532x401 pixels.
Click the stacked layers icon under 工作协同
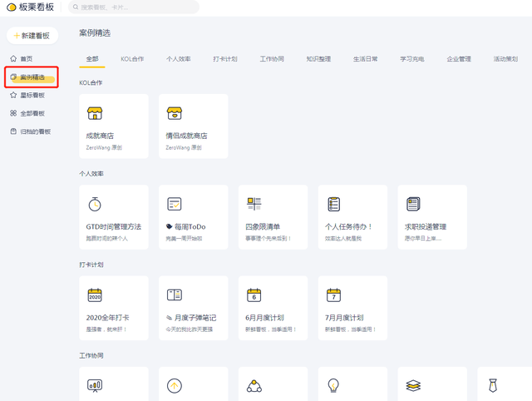click(413, 386)
